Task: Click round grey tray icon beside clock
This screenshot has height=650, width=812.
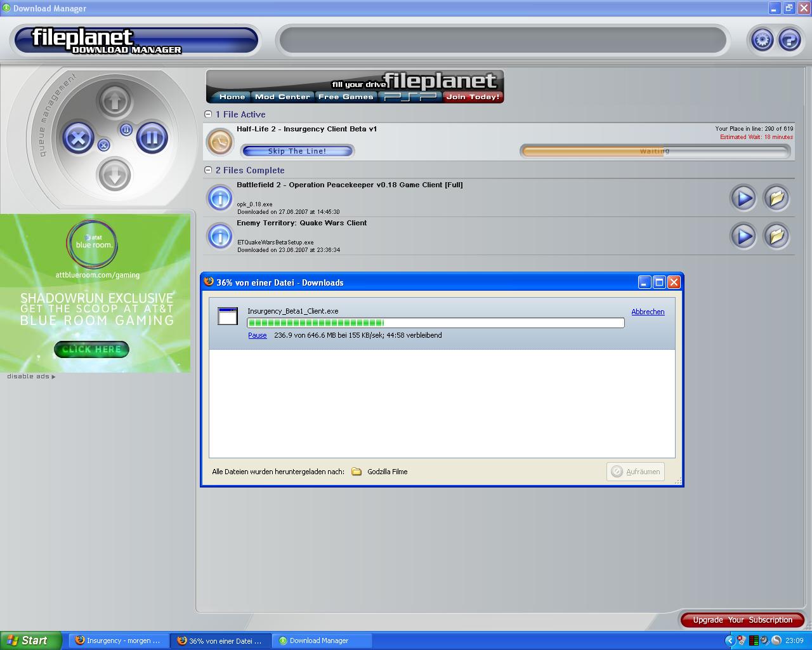Action: 776,640
